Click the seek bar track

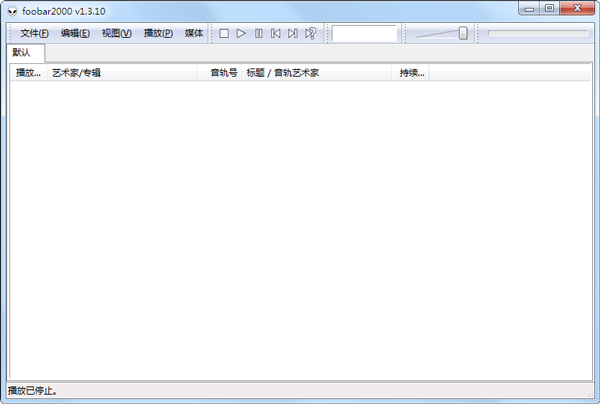(538, 34)
